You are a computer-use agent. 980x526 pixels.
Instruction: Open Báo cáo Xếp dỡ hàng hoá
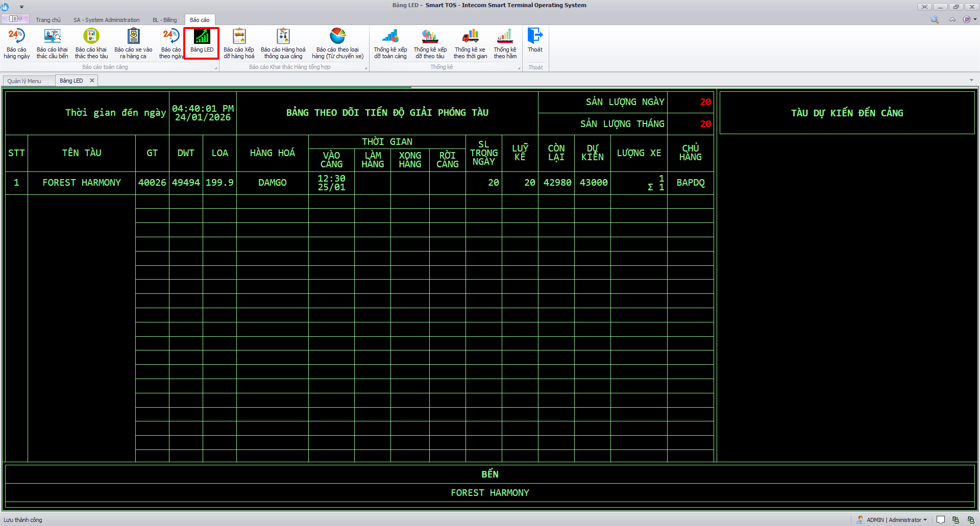[x=239, y=43]
